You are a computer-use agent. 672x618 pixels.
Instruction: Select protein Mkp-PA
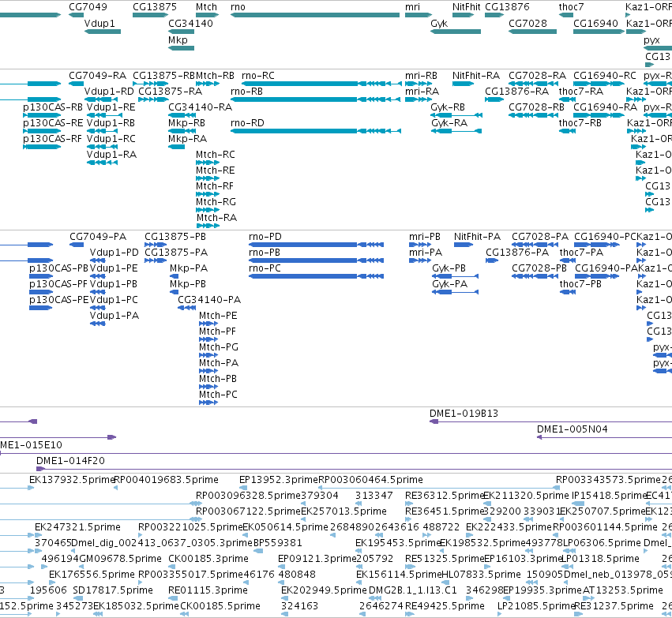click(x=175, y=276)
